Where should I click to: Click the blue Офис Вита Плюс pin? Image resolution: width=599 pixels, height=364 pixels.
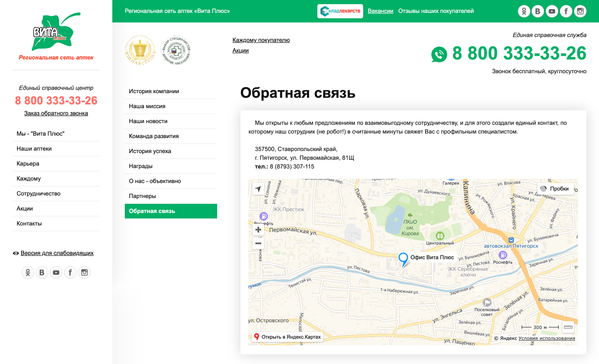point(403,259)
